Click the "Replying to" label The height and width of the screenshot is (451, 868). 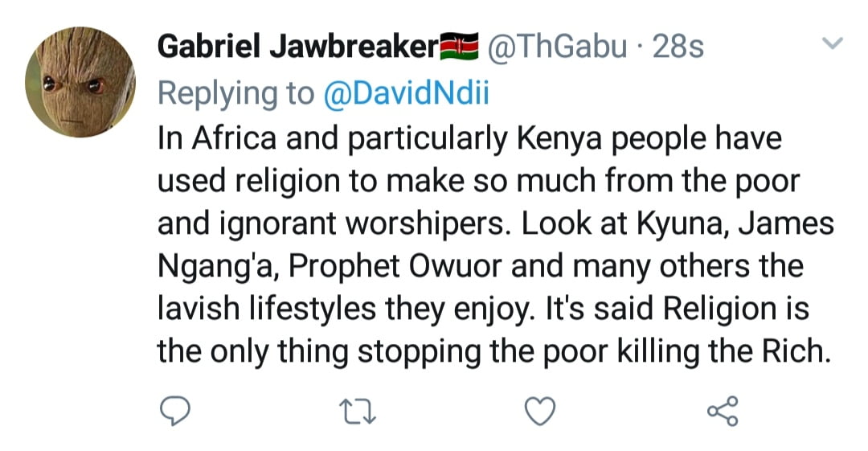(235, 94)
